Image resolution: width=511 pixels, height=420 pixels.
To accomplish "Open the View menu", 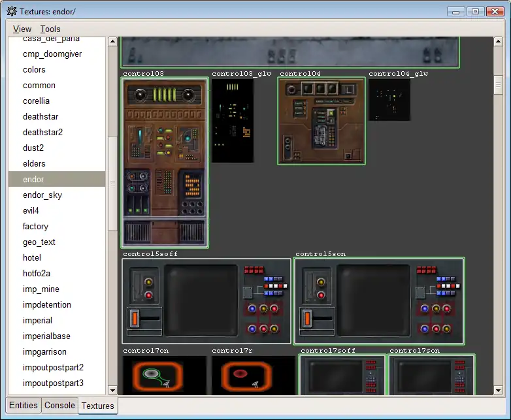I will (22, 29).
